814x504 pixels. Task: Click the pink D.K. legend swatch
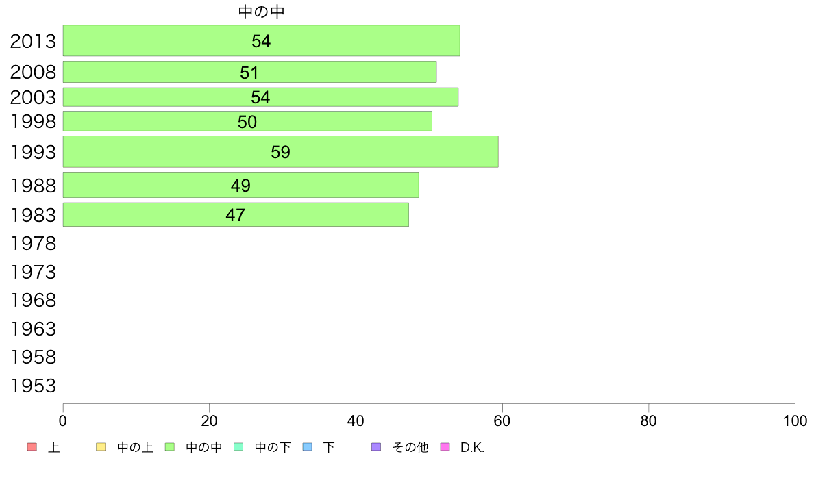click(x=445, y=447)
